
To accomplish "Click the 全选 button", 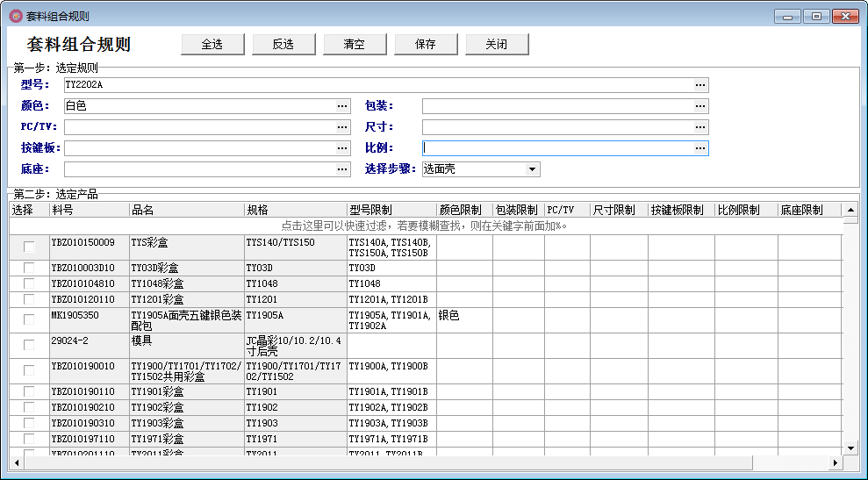I will tap(212, 44).
